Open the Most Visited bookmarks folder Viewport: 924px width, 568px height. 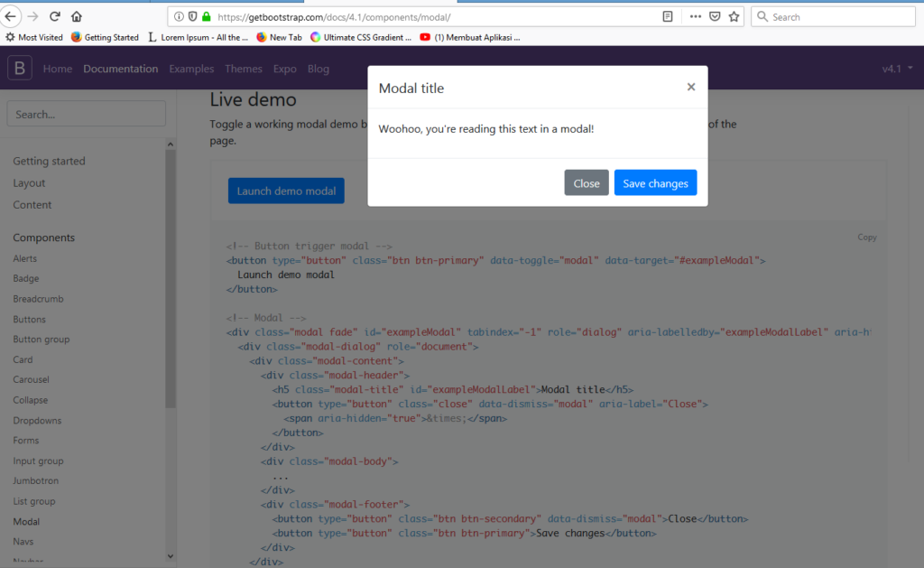[34, 37]
